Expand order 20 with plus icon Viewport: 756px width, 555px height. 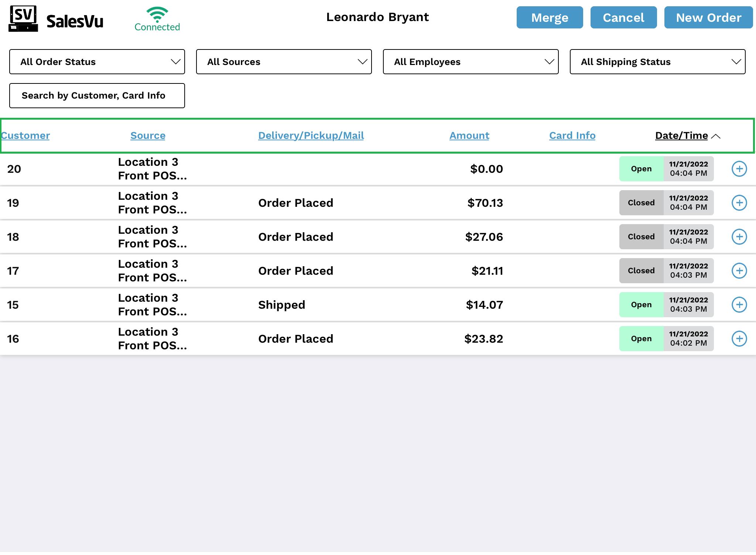[739, 169]
